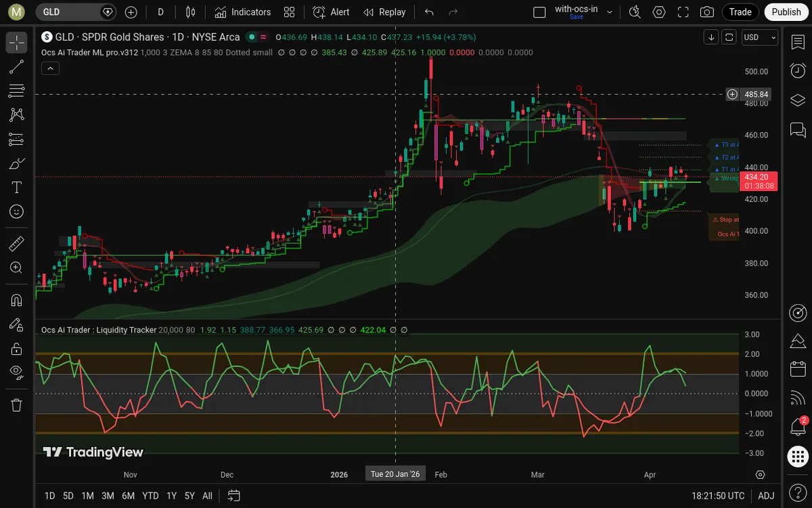
Task: Select the 1D date range tab
Action: pyautogui.click(x=49, y=496)
